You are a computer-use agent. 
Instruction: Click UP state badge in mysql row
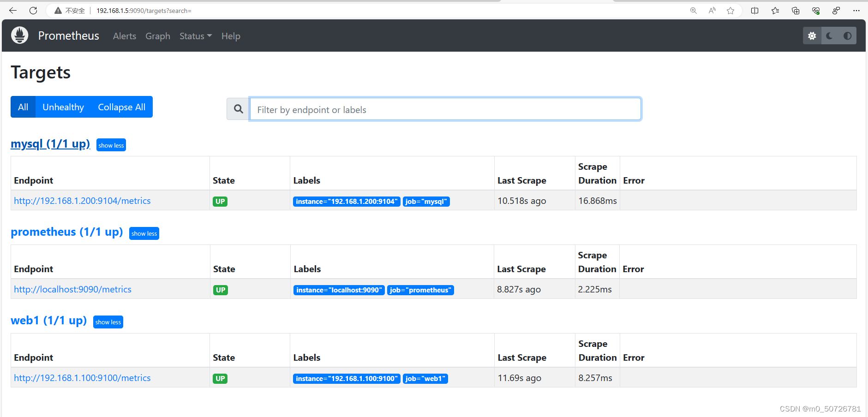[220, 202]
